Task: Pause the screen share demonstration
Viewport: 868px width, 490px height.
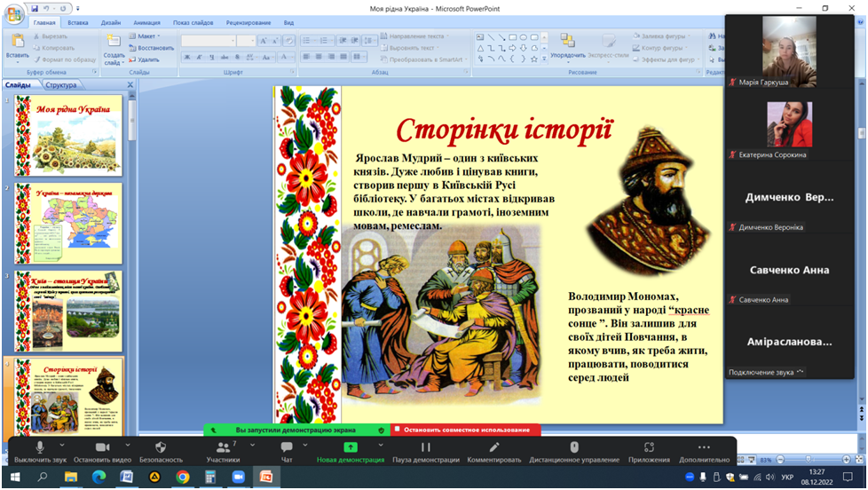Action: (425, 447)
